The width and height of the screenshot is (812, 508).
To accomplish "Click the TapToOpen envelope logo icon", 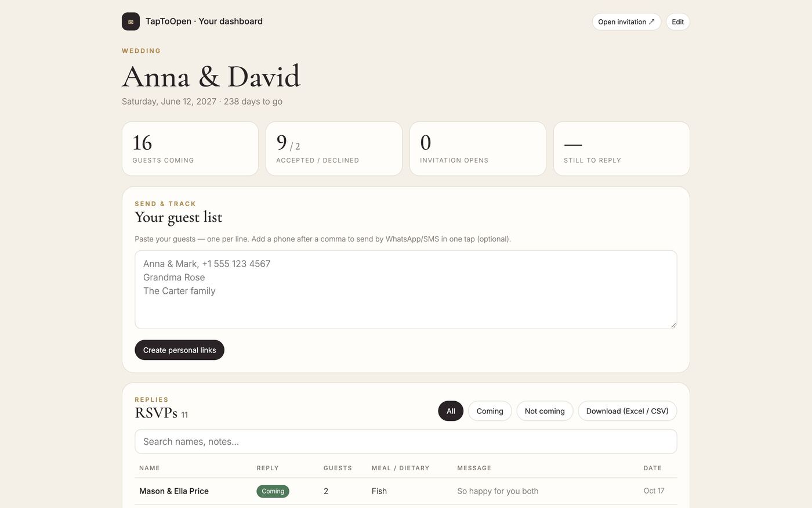I will pyautogui.click(x=130, y=21).
